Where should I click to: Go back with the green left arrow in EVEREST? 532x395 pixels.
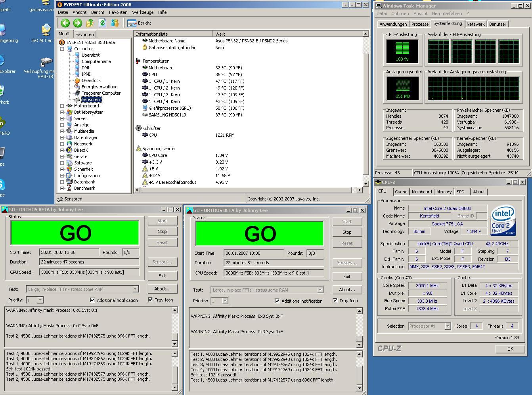pyautogui.click(x=65, y=23)
